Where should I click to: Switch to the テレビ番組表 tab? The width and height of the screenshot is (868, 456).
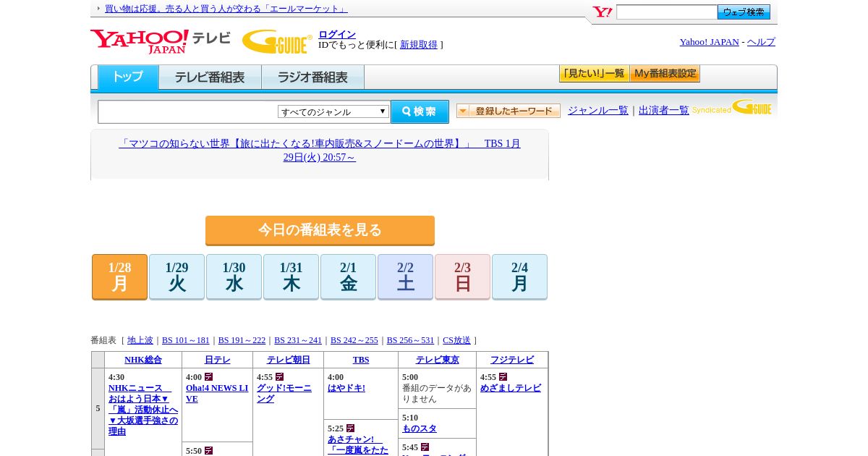pyautogui.click(x=210, y=77)
